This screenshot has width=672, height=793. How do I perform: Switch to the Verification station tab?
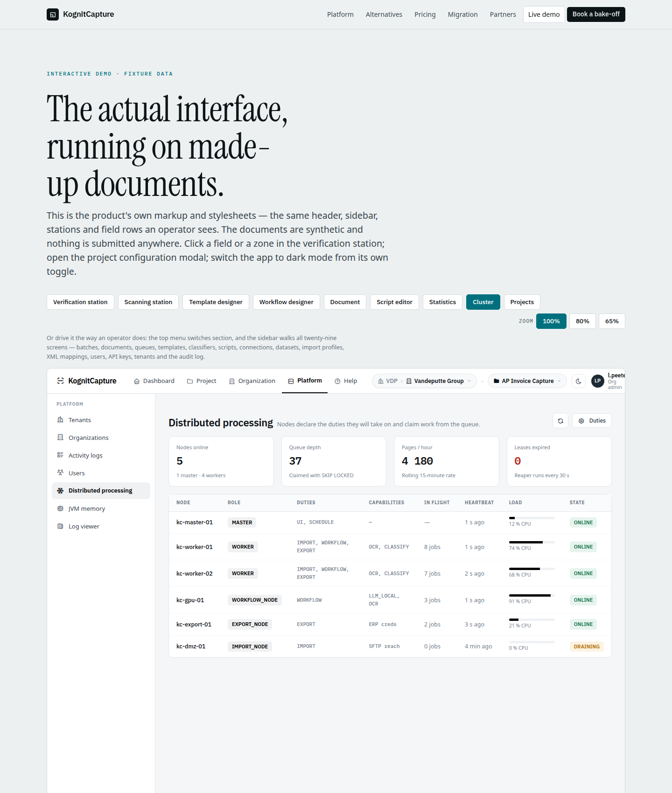coord(80,302)
